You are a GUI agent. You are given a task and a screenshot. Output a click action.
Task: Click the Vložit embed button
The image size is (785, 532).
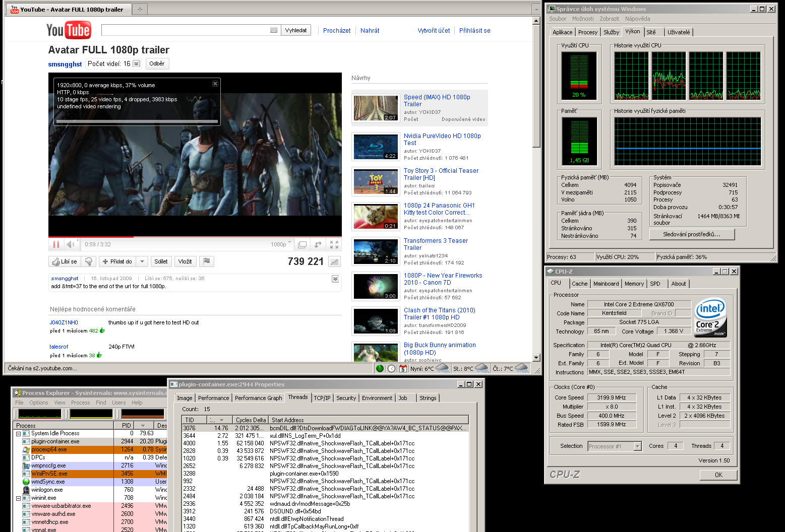tap(185, 261)
